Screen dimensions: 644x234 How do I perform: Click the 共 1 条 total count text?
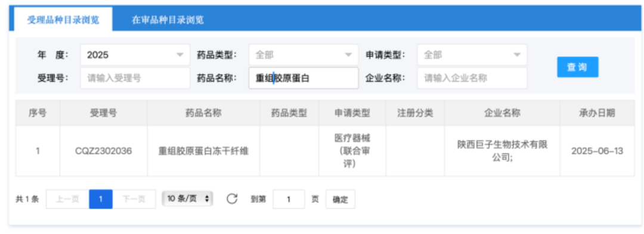pos(27,199)
